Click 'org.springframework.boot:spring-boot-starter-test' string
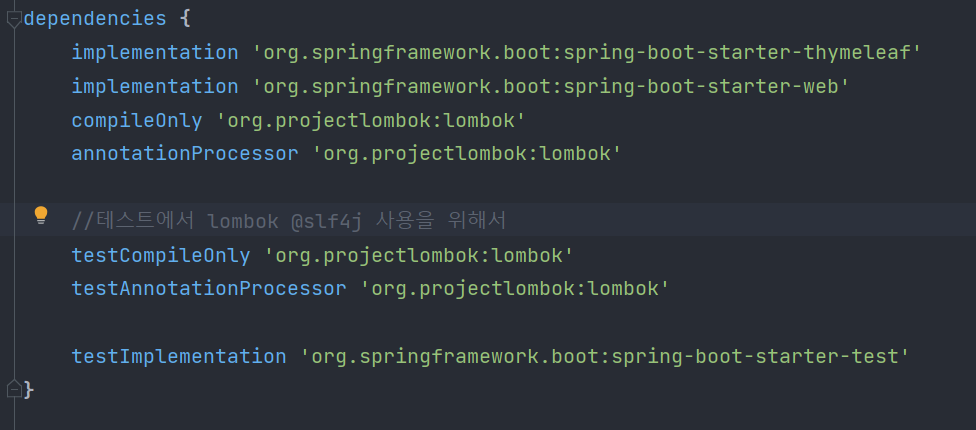Viewport: 976px width, 430px height. 604,357
